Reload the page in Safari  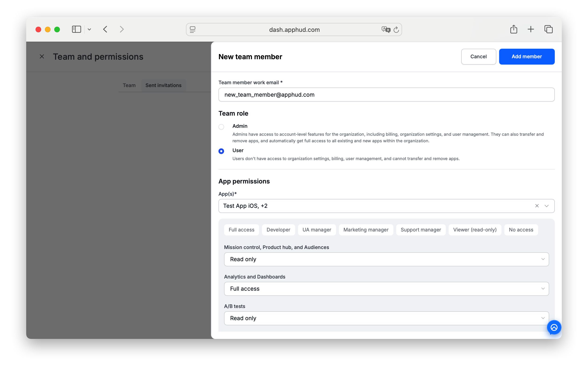tap(396, 29)
